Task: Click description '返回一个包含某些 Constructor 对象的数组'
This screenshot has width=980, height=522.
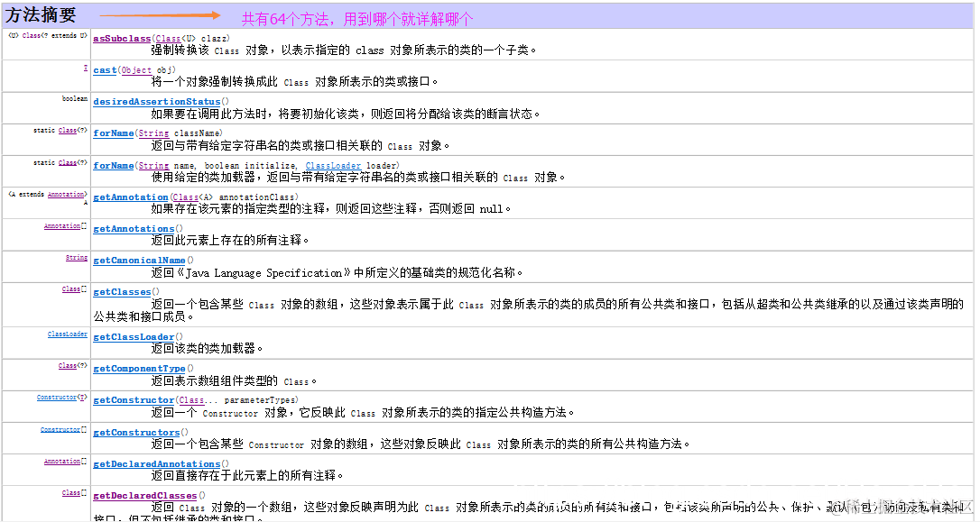Action: (x=421, y=444)
